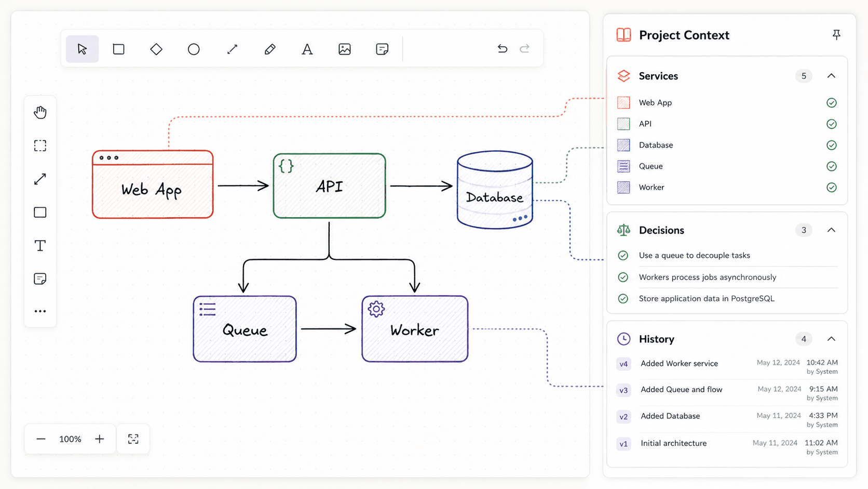Click the Decisions scales icon

pos(623,230)
